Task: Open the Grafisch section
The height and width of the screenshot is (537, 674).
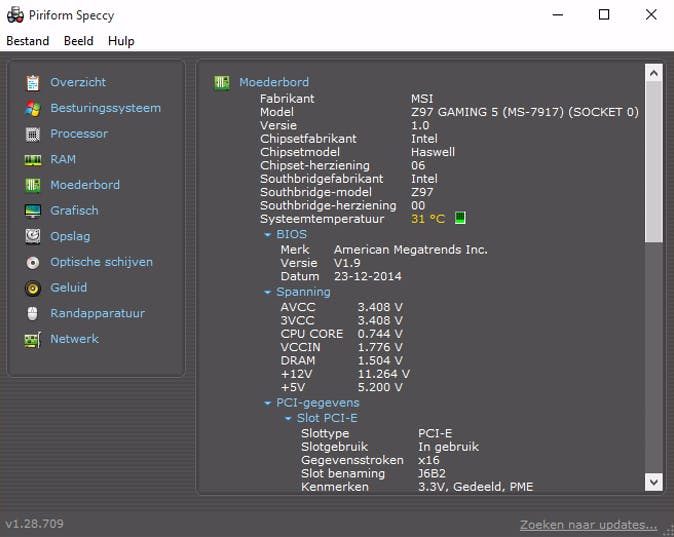Action: (x=74, y=211)
